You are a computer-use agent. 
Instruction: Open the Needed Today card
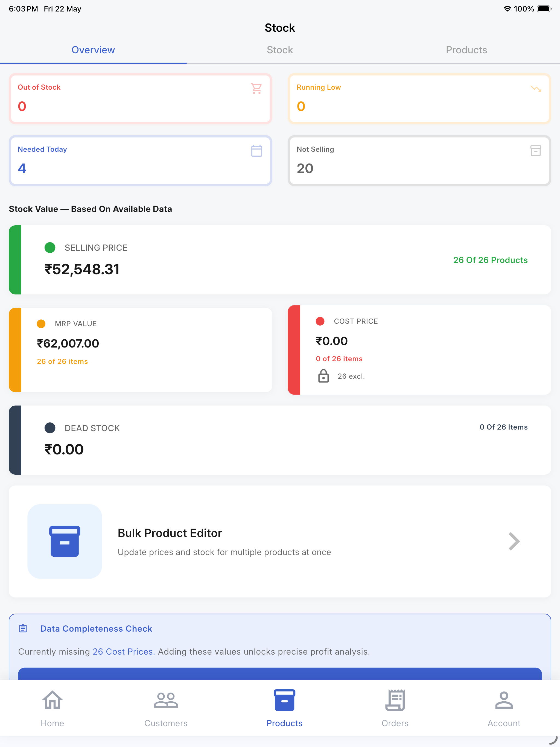[141, 161]
